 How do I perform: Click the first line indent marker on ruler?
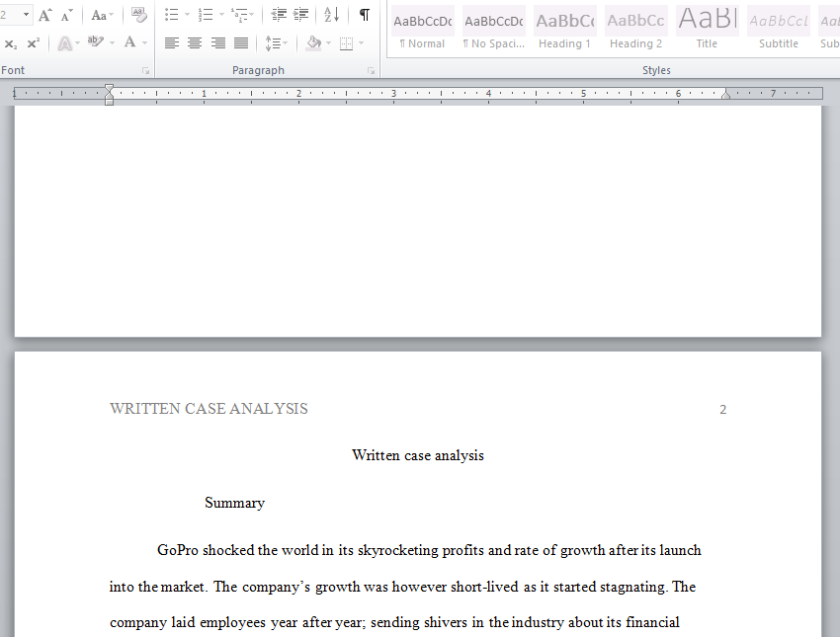click(x=110, y=88)
